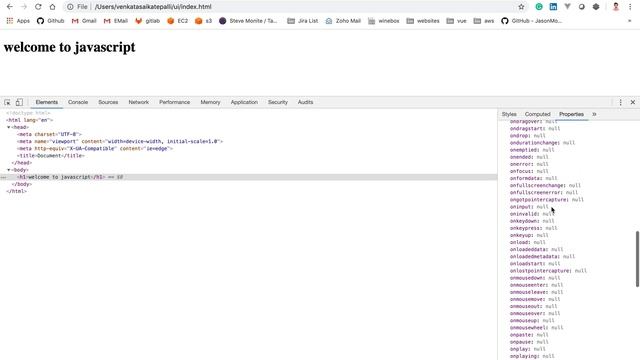The height and width of the screenshot is (360, 640).
Task: Reload the page with the refresh icon
Action: pyautogui.click(x=38, y=7)
